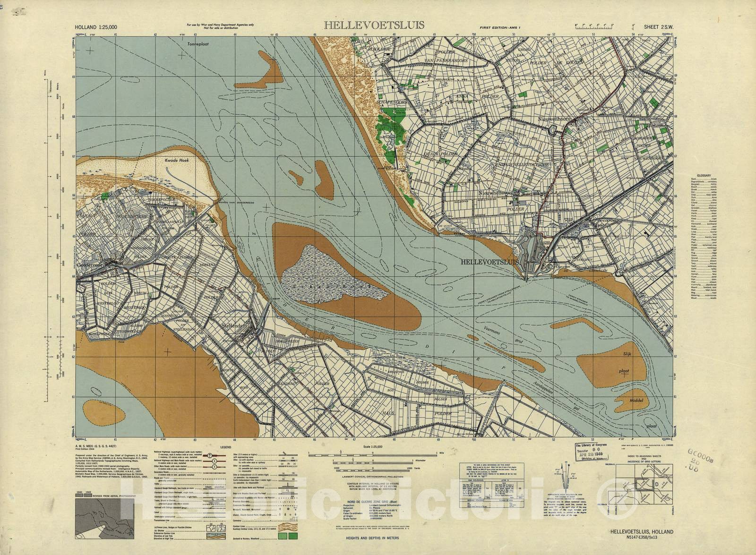Click the A.M.S. M831 (G.S.G.S. 4427) reference

click(x=95, y=446)
